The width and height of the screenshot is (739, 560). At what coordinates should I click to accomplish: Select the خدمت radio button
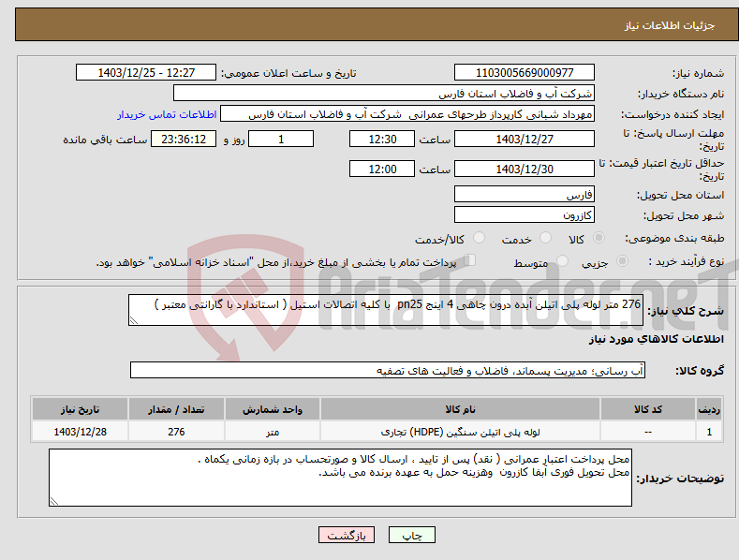pos(545,238)
